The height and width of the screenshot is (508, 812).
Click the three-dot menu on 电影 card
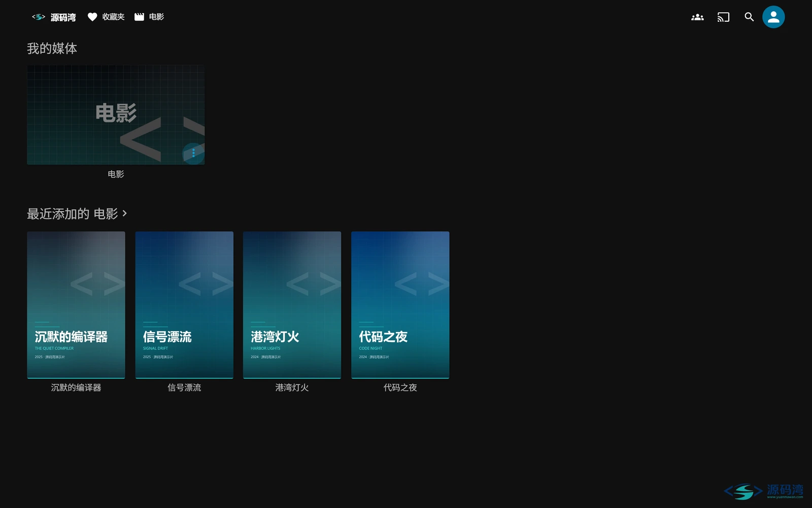[193, 153]
